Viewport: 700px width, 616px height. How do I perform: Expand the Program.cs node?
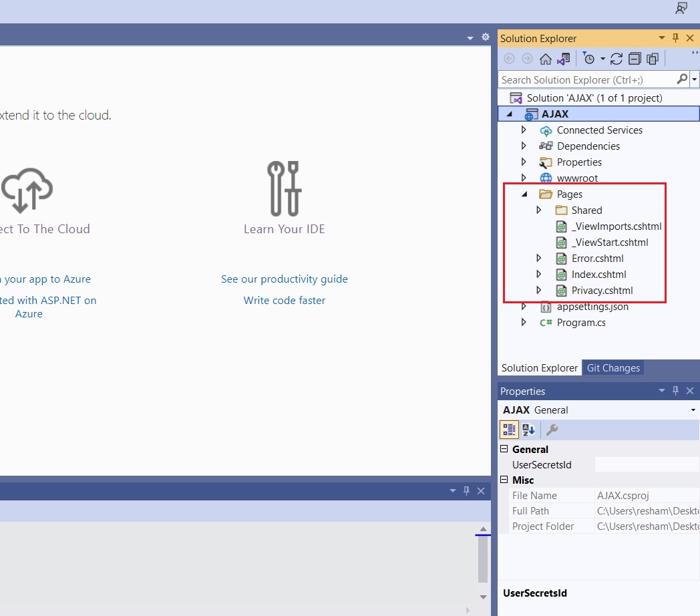point(524,322)
